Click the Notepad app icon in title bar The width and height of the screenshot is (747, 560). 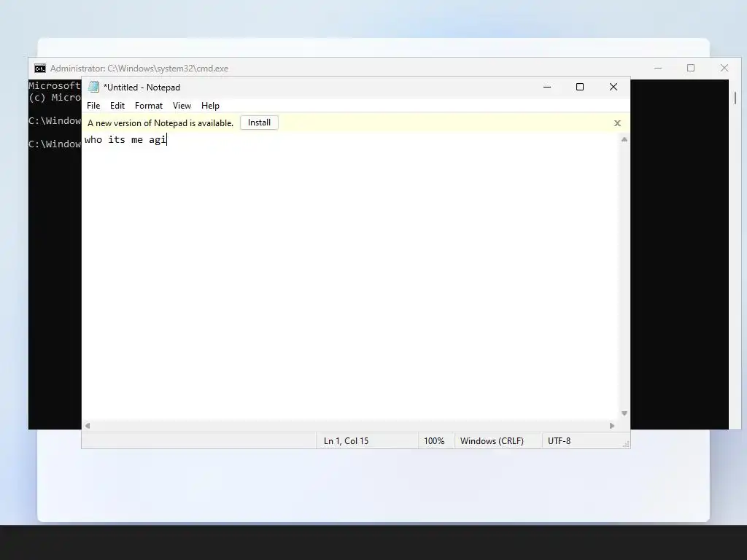[93, 87]
